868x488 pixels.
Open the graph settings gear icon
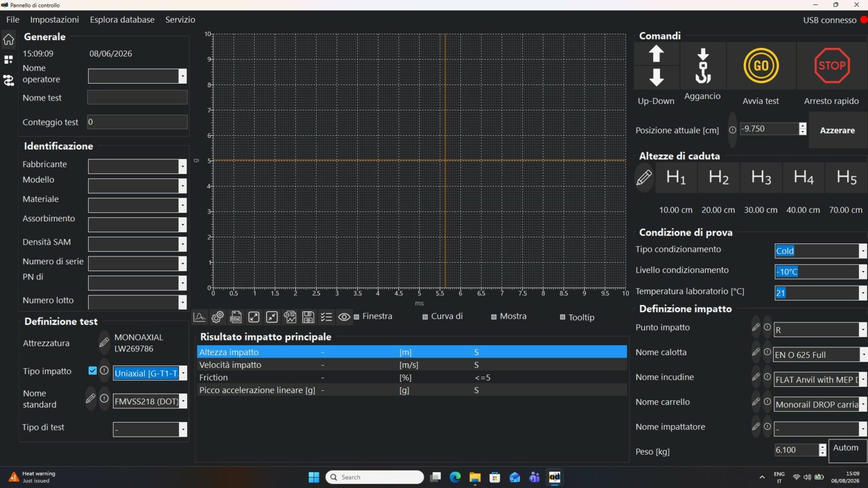tap(218, 317)
